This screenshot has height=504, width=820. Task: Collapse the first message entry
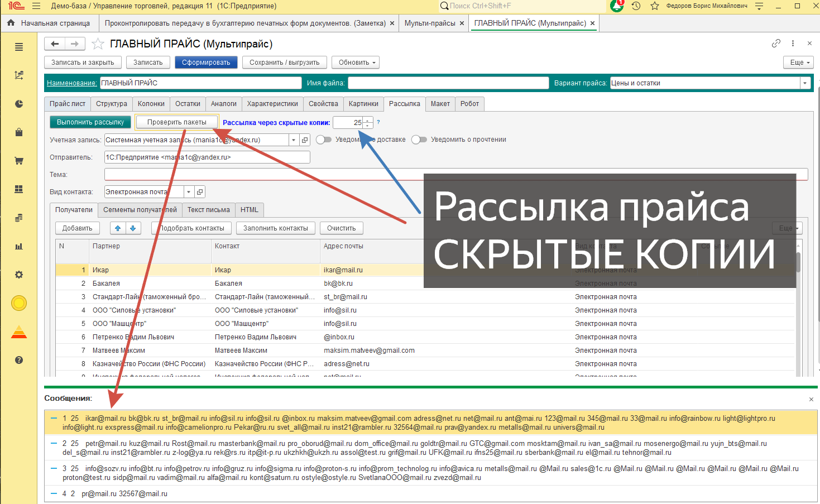point(54,418)
